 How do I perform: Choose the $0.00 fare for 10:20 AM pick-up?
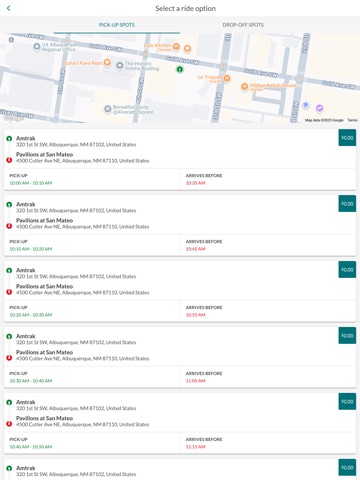347,270
